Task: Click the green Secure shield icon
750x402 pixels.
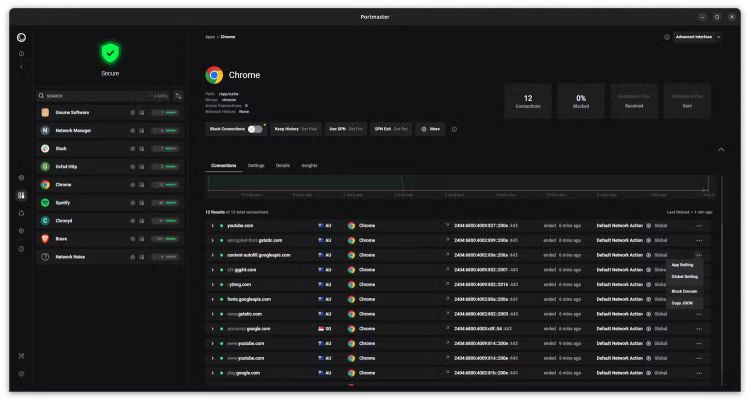Action: coord(110,53)
